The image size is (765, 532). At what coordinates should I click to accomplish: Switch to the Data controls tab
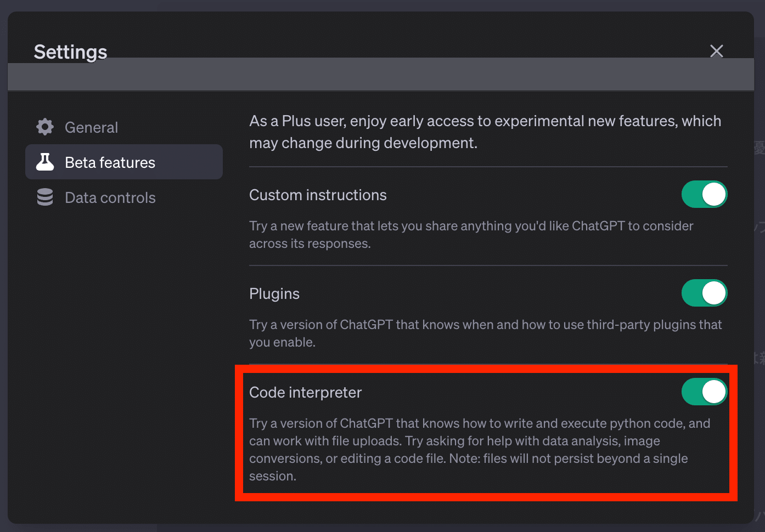pyautogui.click(x=110, y=198)
